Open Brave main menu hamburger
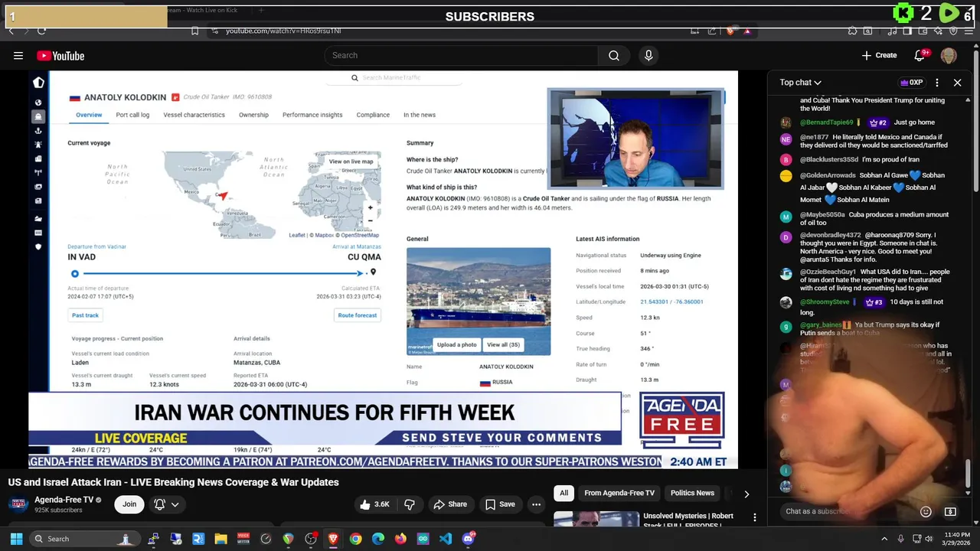Image resolution: width=980 pixels, height=551 pixels. [x=969, y=31]
